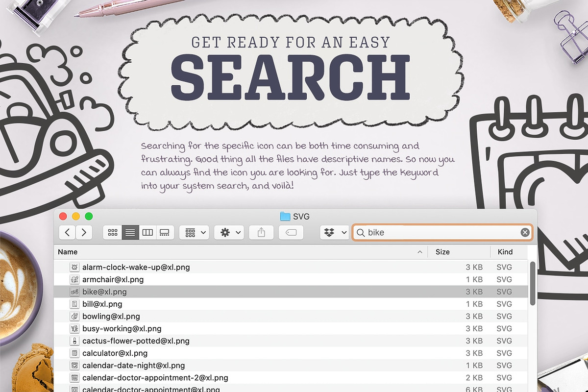Click the busy-working file icon
Image resolution: width=588 pixels, height=392 pixels.
(x=74, y=328)
